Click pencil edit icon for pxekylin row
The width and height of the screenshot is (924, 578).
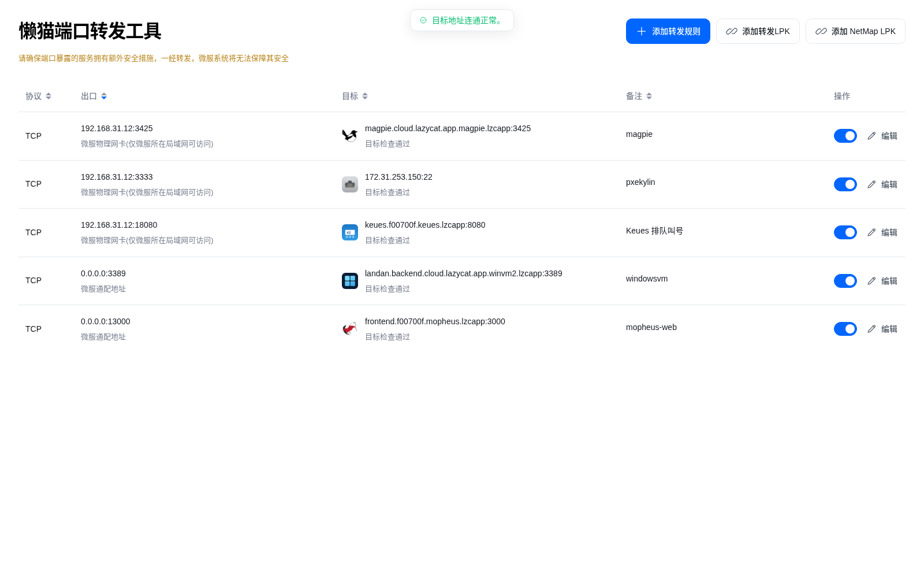tap(871, 184)
